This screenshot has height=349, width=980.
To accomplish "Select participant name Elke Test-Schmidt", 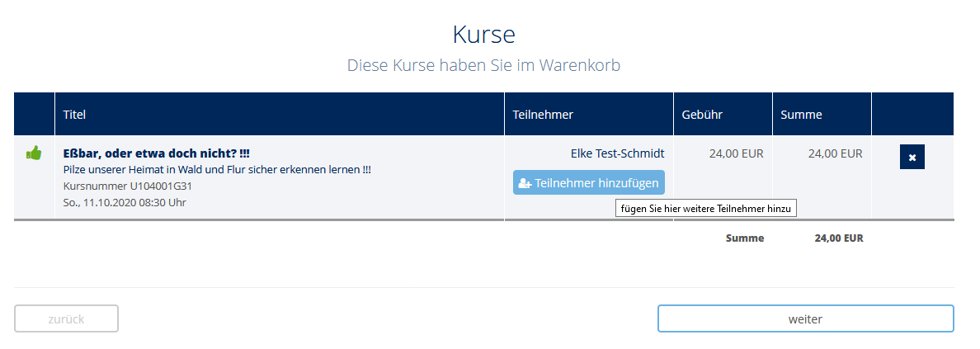I will click(617, 153).
